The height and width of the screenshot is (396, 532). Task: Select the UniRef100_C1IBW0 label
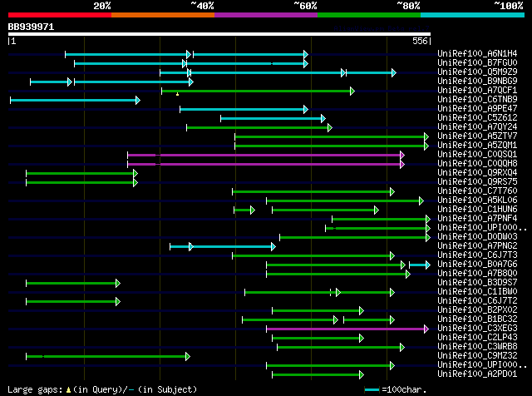click(x=477, y=292)
